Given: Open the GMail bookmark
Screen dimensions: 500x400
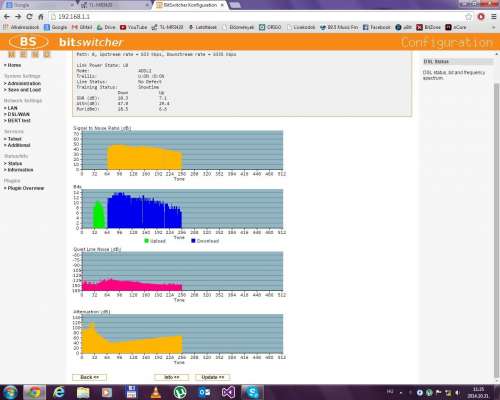Looking at the screenshot, I should click(82, 27).
